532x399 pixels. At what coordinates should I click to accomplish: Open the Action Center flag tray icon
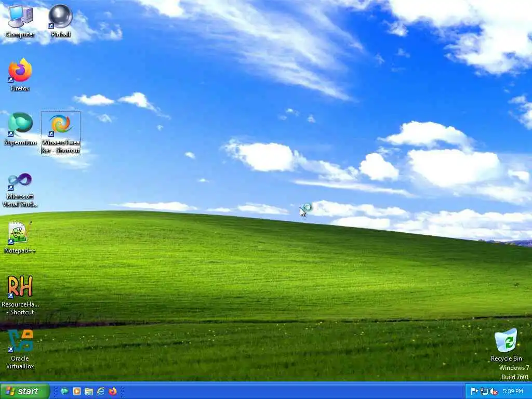pyautogui.click(x=474, y=392)
